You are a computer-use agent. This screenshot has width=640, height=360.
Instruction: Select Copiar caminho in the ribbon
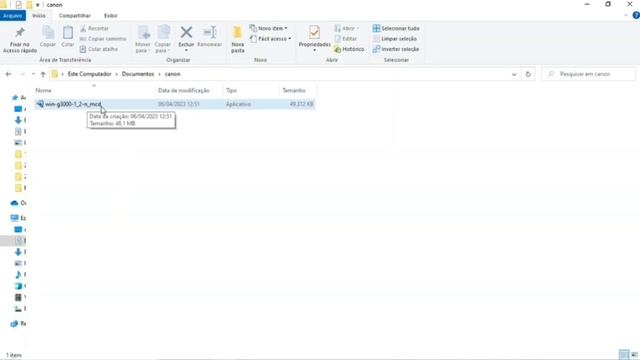coord(102,39)
